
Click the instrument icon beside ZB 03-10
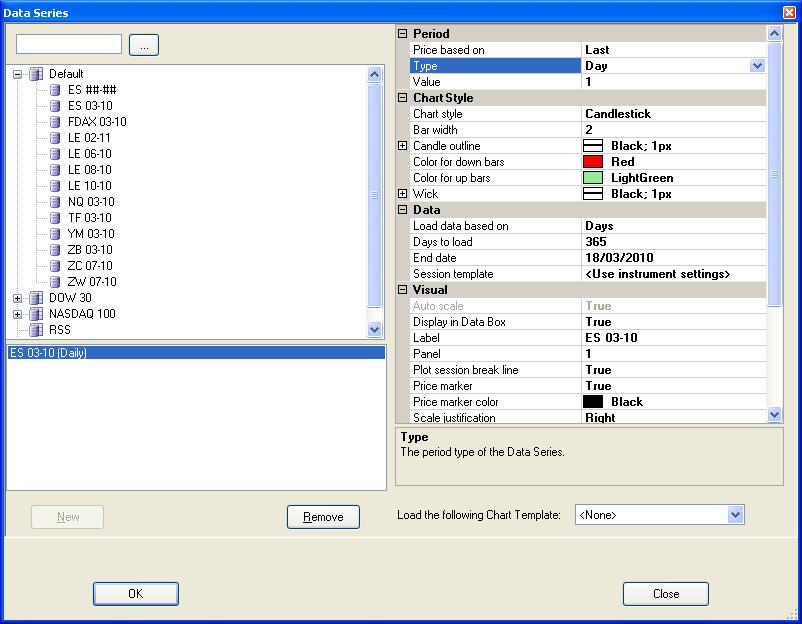55,250
